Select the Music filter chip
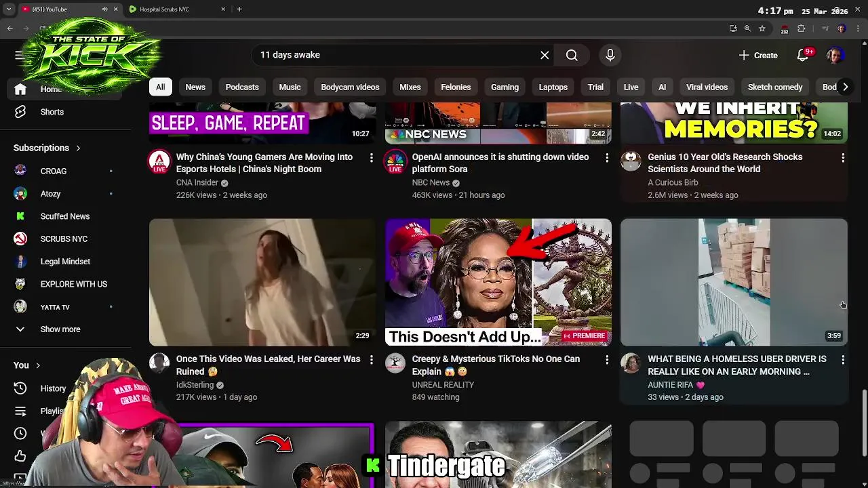 pos(290,87)
